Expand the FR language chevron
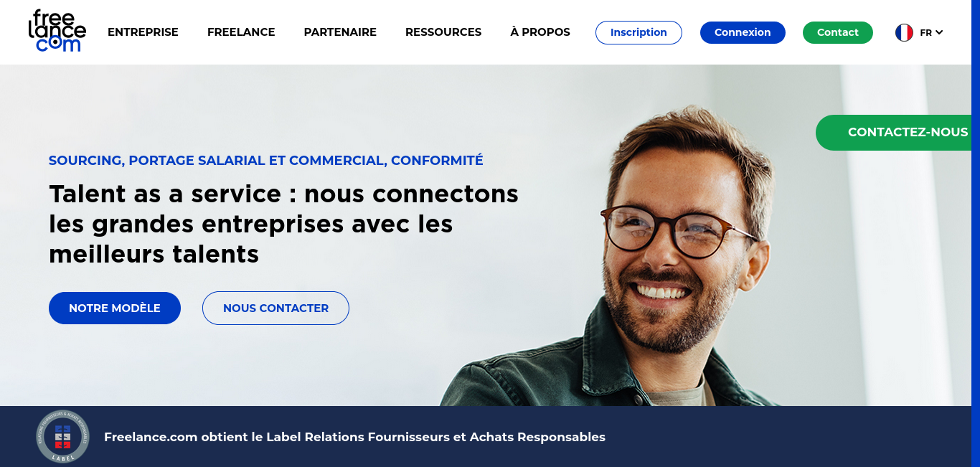980x467 pixels. (x=939, y=32)
